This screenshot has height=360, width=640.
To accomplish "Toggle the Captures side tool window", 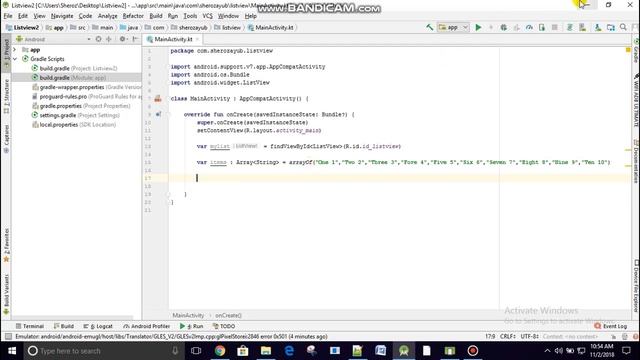I will click(x=6, y=139).
